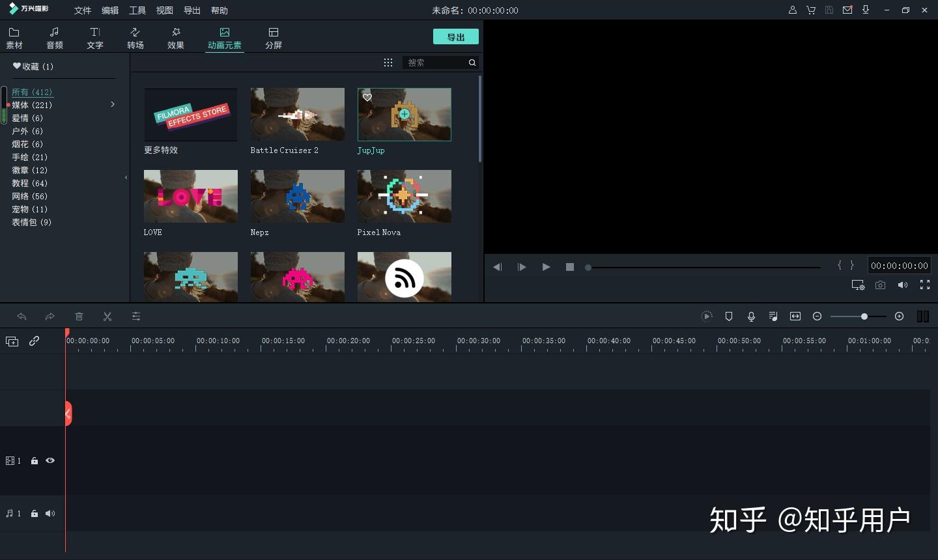Image resolution: width=938 pixels, height=560 pixels.
Task: Step forward one frame in preview
Action: pyautogui.click(x=522, y=267)
